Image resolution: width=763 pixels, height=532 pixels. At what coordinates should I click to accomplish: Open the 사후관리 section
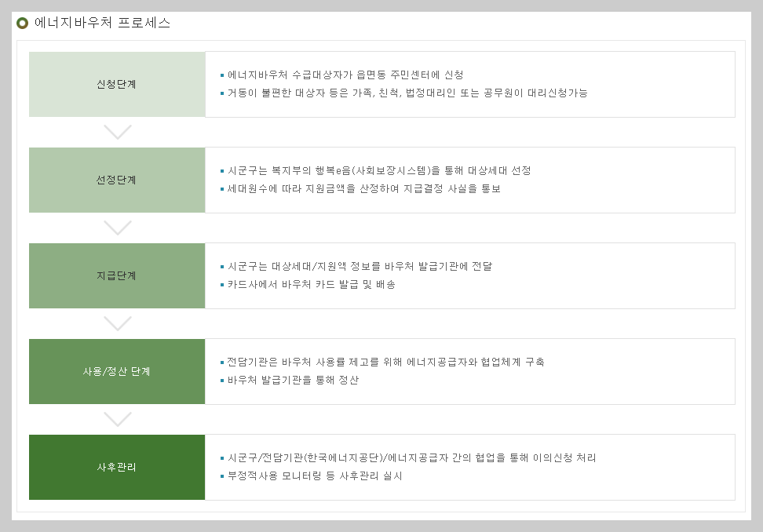point(118,467)
